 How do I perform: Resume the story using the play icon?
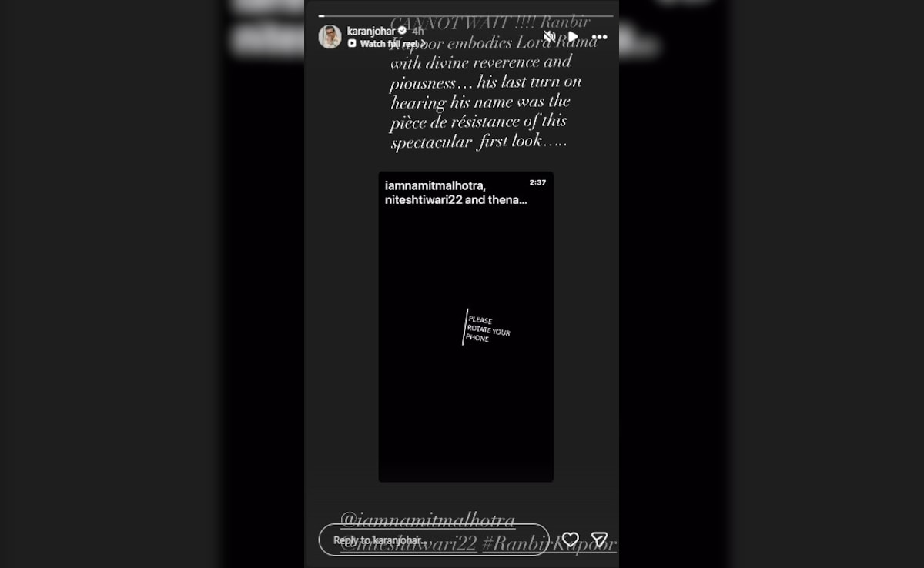point(573,37)
